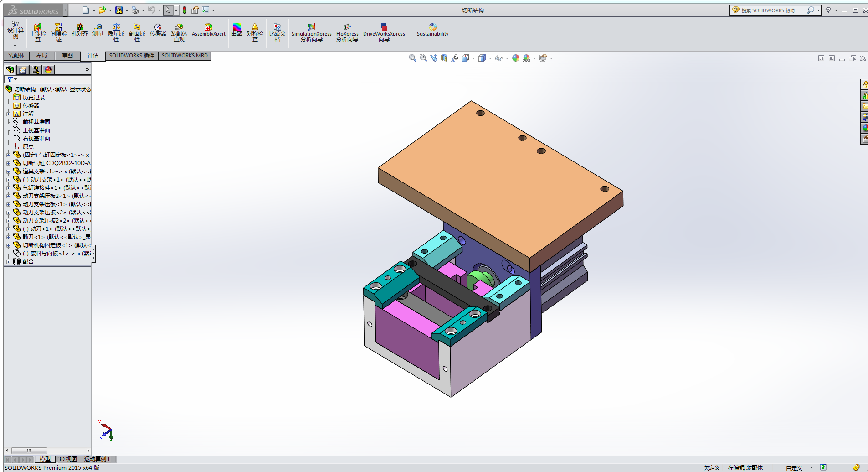Activate the section view icon
The image size is (868, 472).
(444, 58)
